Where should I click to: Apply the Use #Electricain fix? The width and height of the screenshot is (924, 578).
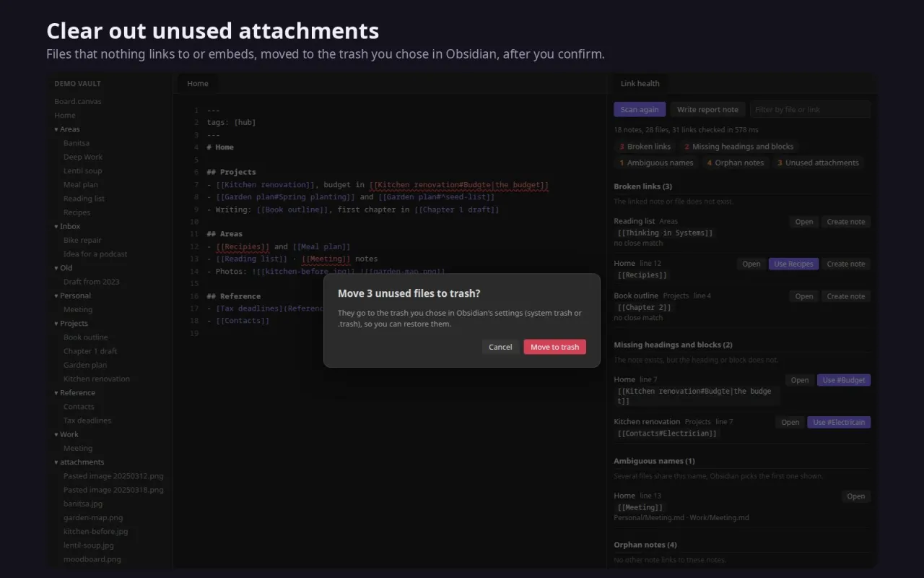coord(839,423)
